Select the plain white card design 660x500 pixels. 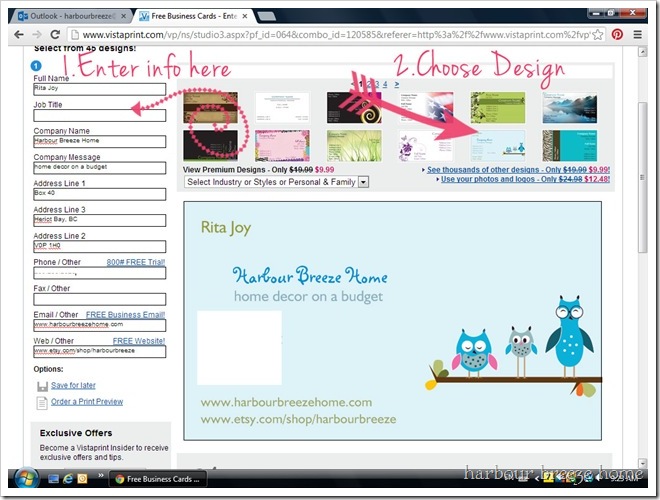[x=282, y=108]
